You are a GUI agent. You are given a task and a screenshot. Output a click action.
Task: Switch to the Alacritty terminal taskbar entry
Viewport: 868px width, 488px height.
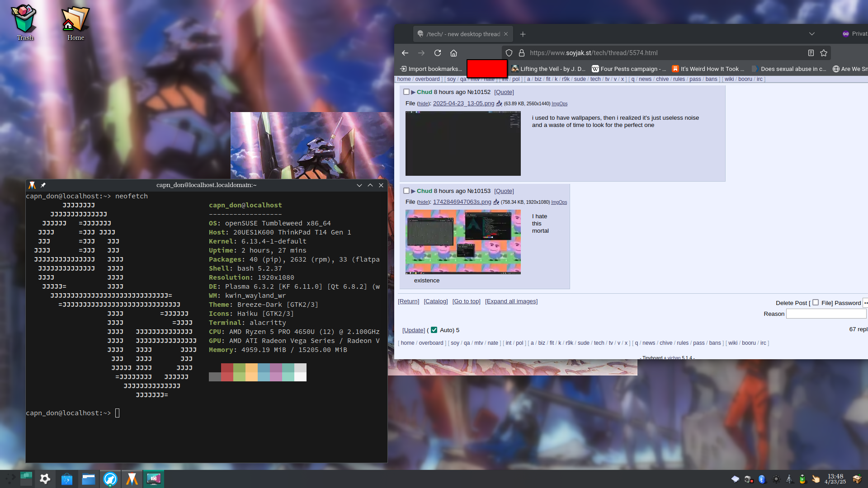(132, 479)
